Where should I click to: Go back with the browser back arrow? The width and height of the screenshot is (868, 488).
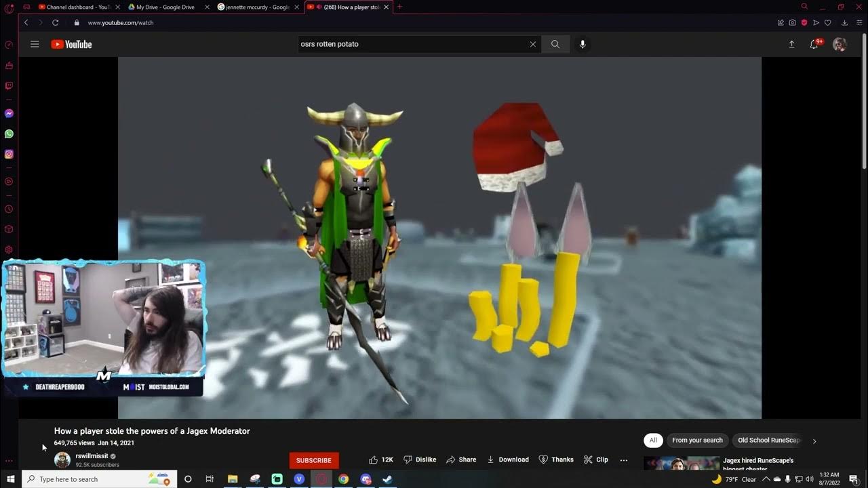tap(26, 22)
